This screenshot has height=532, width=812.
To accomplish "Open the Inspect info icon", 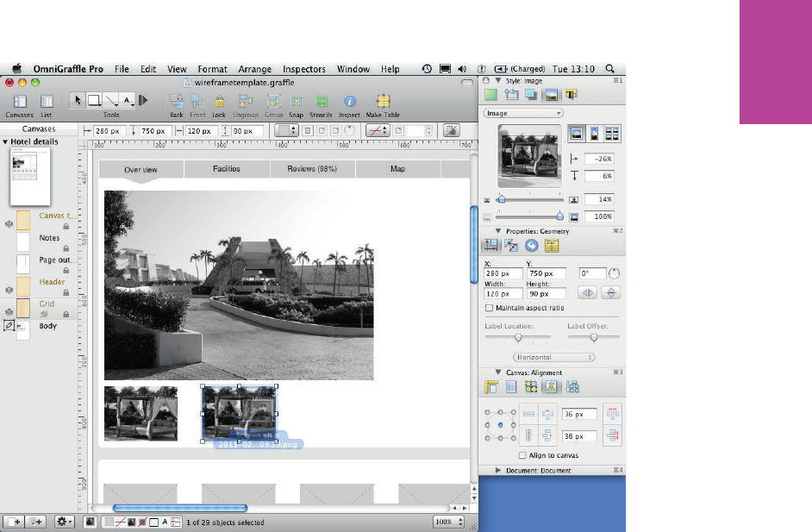I will (x=349, y=101).
